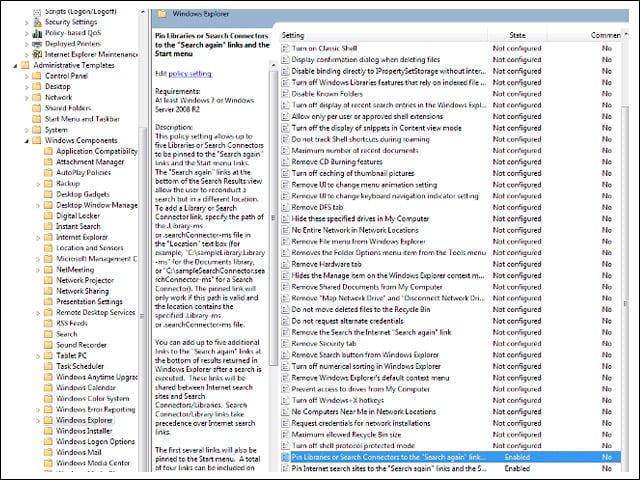Expand the Control Panel node
Viewport: 640px width, 480px height.
27,76
